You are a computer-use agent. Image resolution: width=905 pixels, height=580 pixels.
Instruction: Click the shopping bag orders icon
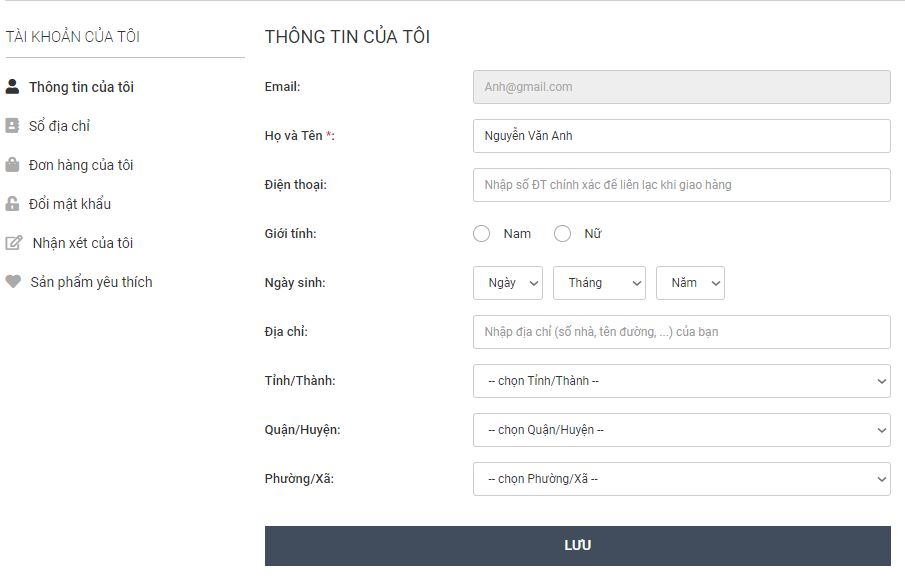12,165
